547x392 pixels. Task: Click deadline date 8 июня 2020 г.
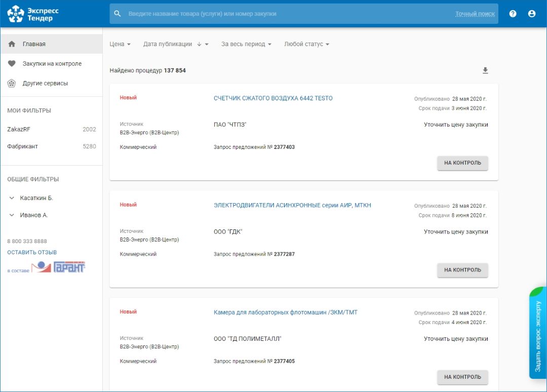point(469,216)
